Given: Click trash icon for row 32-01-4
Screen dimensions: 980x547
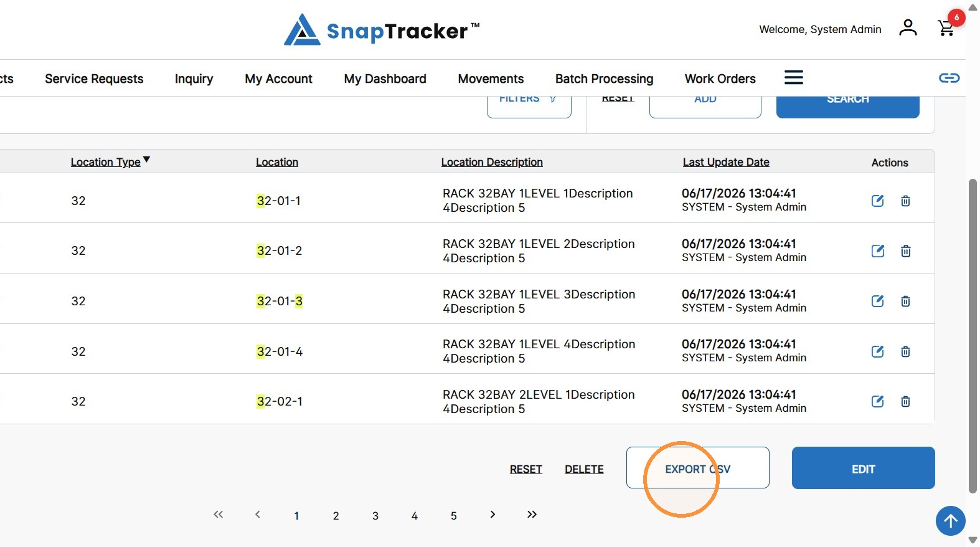Looking at the screenshot, I should 905,351.
